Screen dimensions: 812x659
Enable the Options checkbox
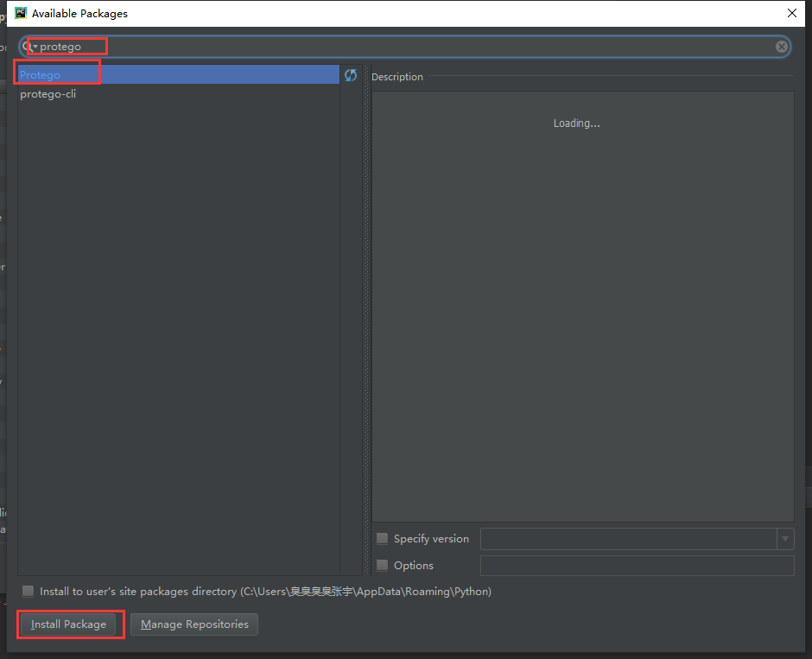pyautogui.click(x=382, y=565)
